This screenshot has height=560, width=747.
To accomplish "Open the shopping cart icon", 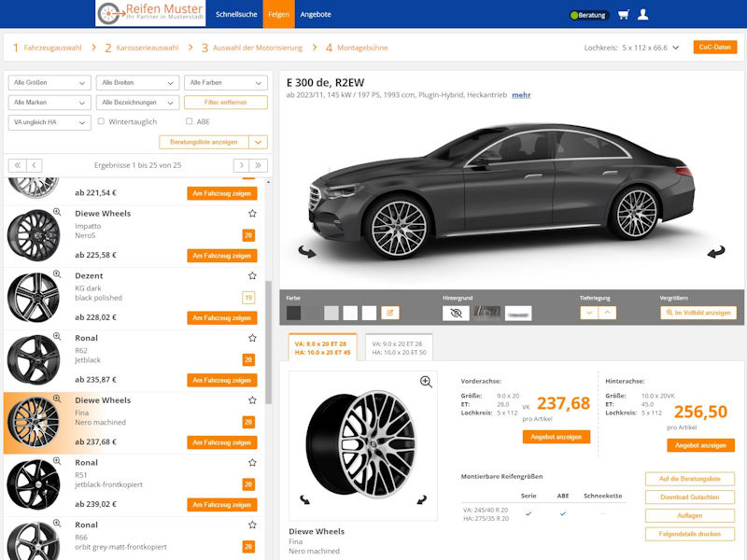I will (623, 15).
